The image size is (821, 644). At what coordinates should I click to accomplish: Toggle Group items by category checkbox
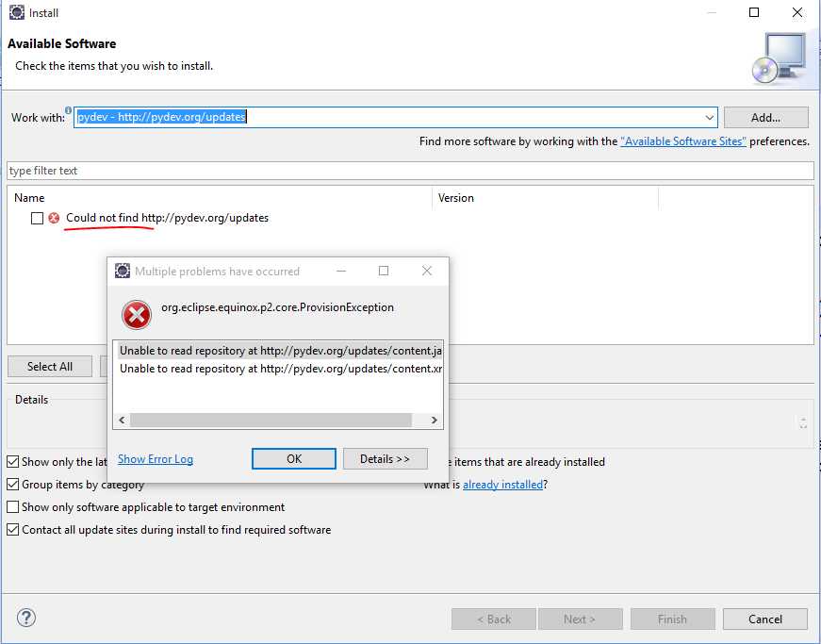12,485
